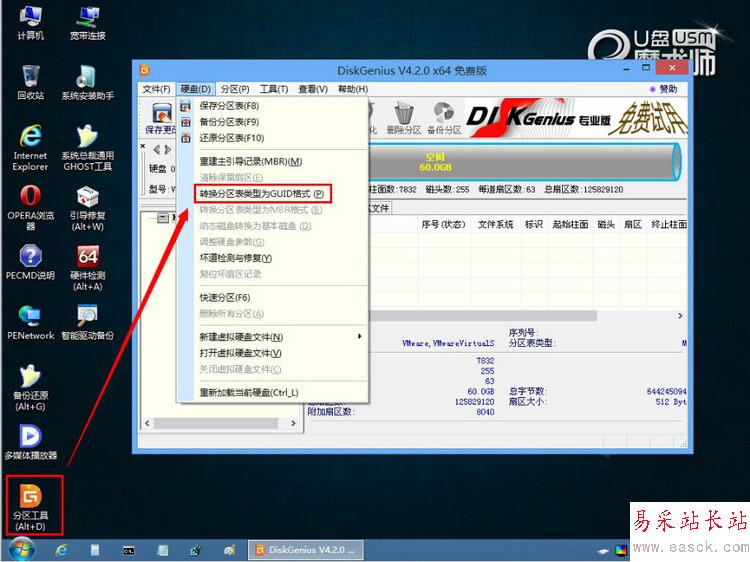Screen dimensions: 750x562
Task: Click the taskbar Internet Explorer icon
Action: 61,550
